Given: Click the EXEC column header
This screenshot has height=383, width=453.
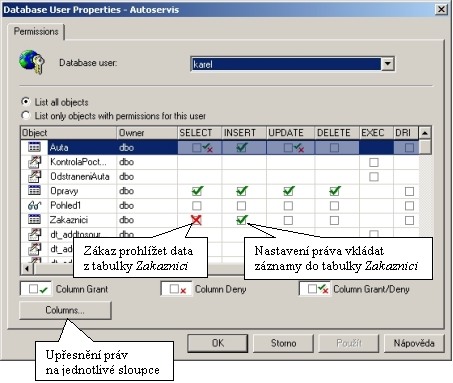Looking at the screenshot, I should [376, 133].
